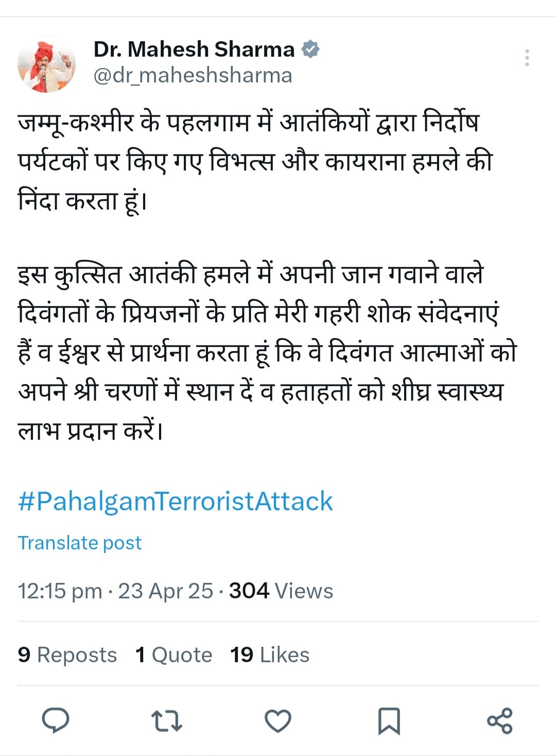Open Dr. Mahesh Sharma's profile picture
556x756 pixels.
46,64
